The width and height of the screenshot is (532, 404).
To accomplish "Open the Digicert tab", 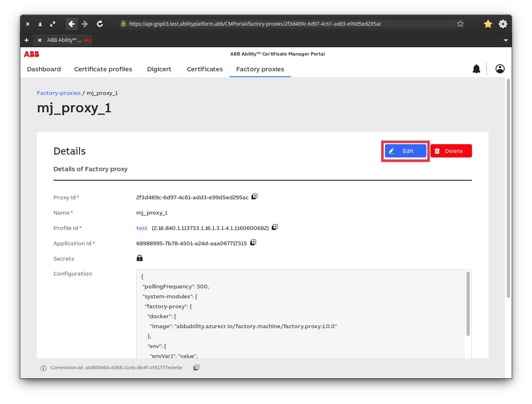I will point(159,69).
